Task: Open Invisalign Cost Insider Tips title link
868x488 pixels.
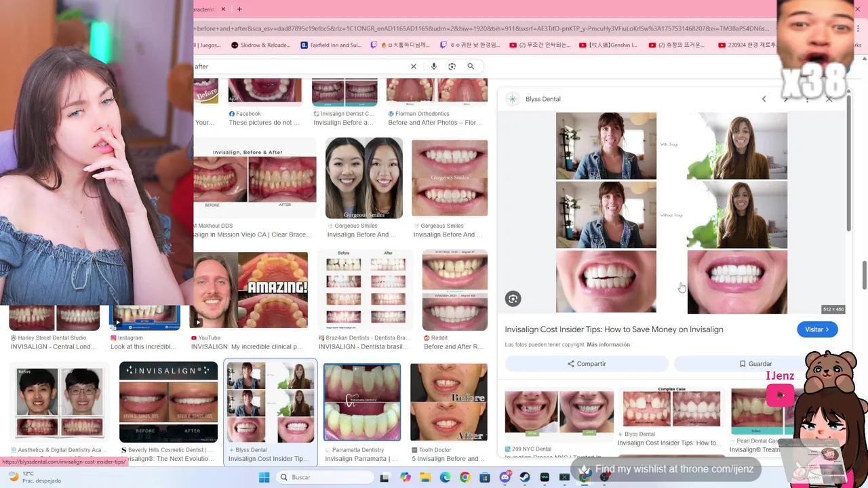Action: tap(614, 329)
